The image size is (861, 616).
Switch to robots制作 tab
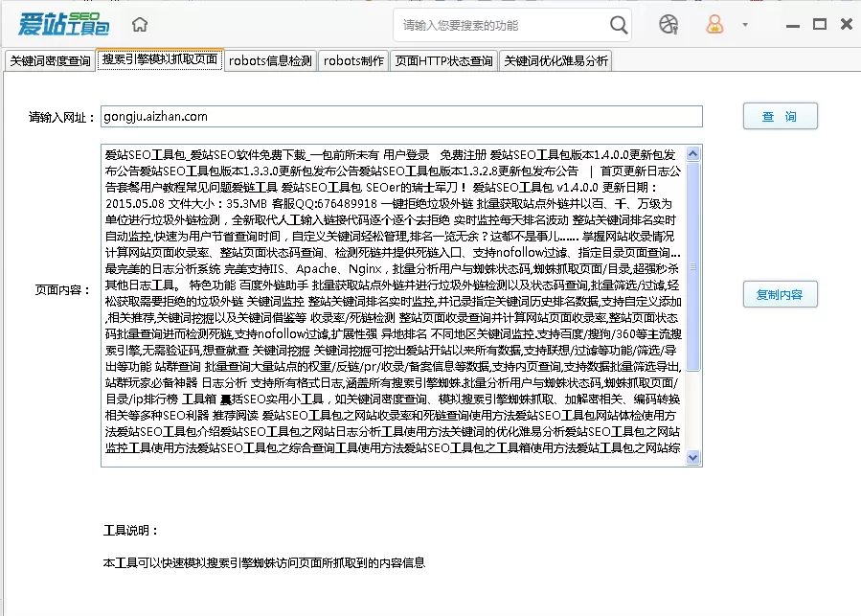point(353,61)
